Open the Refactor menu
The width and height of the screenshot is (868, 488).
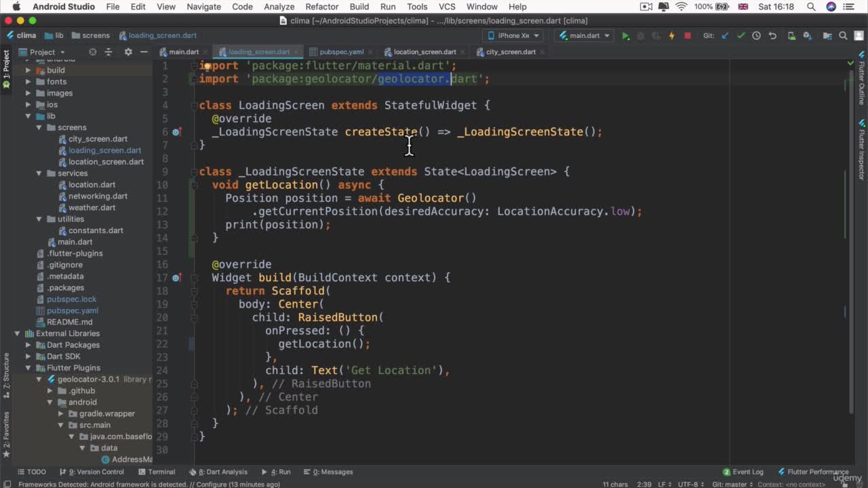(x=322, y=7)
